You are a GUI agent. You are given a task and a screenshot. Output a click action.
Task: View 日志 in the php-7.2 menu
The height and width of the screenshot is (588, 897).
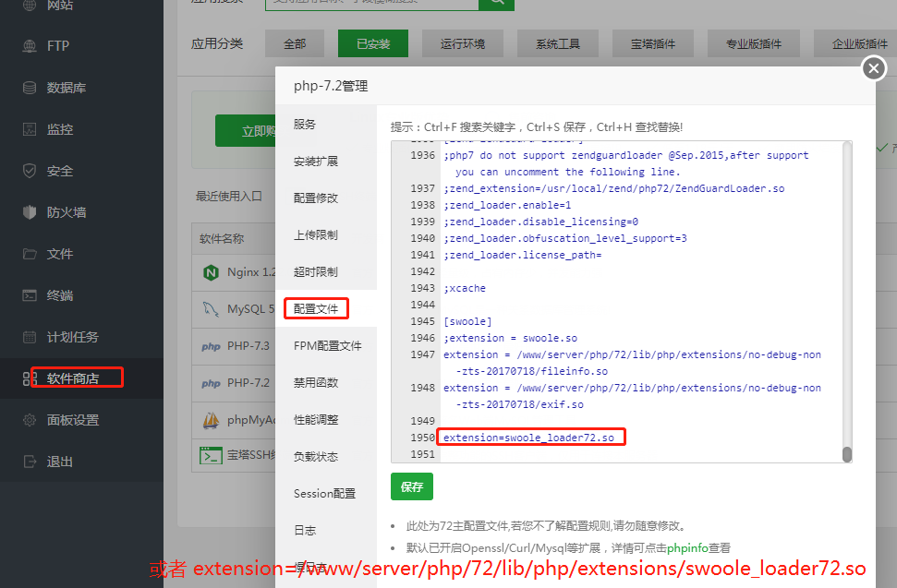click(326, 530)
